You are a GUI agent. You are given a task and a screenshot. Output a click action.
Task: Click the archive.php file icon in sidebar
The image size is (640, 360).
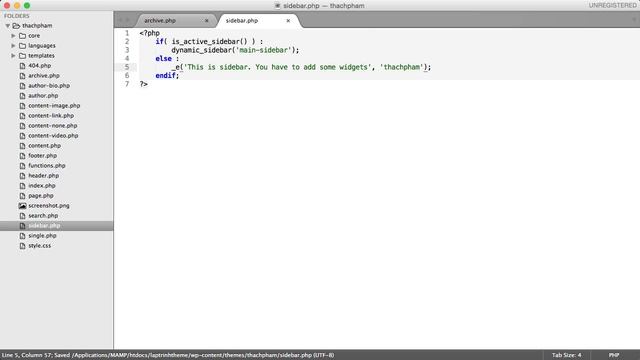click(x=22, y=76)
